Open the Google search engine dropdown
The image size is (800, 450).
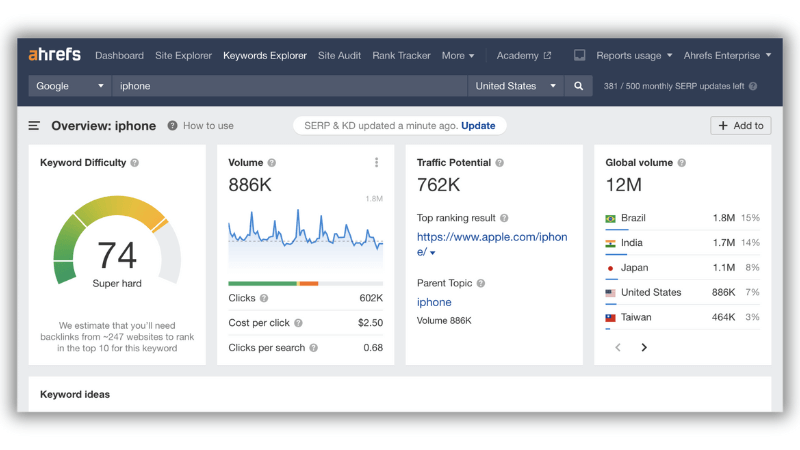69,86
